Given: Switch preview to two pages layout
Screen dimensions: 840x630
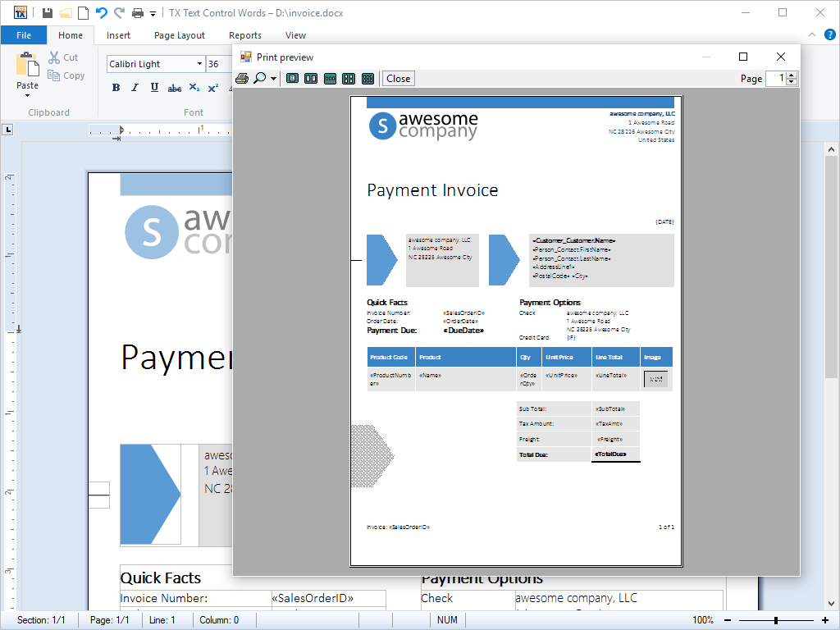Looking at the screenshot, I should pyautogui.click(x=311, y=79).
